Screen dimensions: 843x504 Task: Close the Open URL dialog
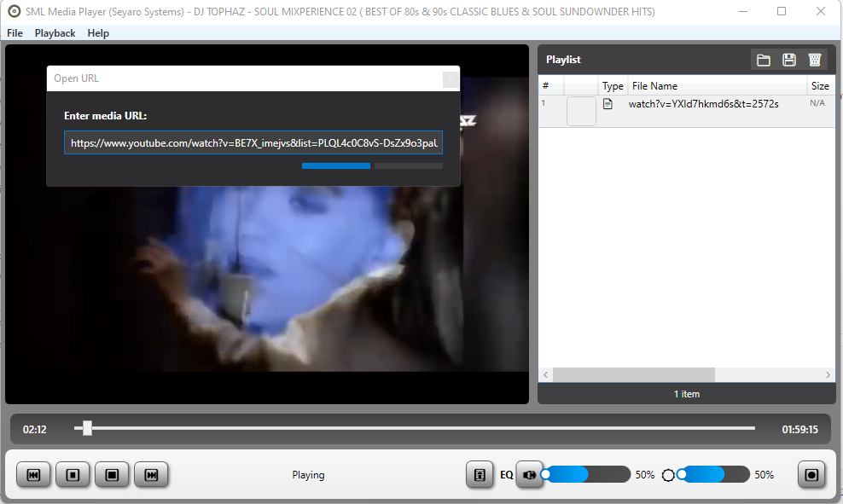pyautogui.click(x=450, y=79)
